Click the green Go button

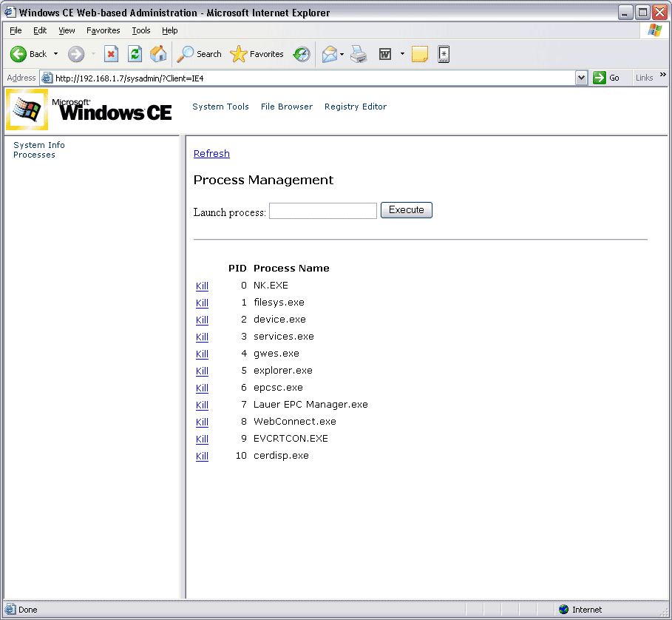(606, 78)
